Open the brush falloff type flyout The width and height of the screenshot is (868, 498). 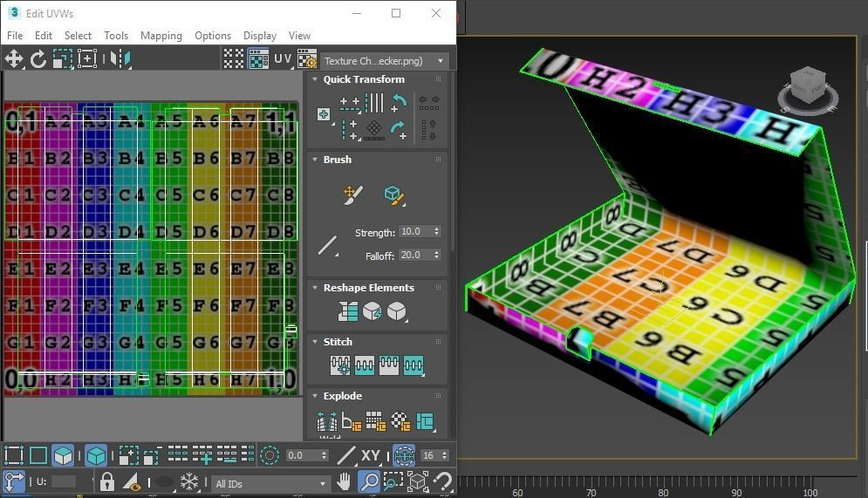tap(328, 245)
